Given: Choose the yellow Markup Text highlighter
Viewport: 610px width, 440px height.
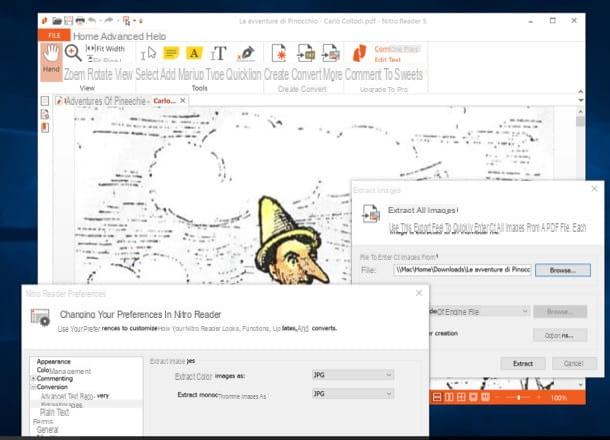Looking at the screenshot, I should click(x=195, y=53).
